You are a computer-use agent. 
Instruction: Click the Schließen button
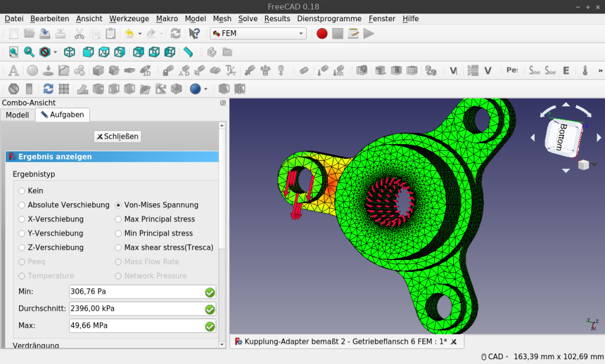118,136
